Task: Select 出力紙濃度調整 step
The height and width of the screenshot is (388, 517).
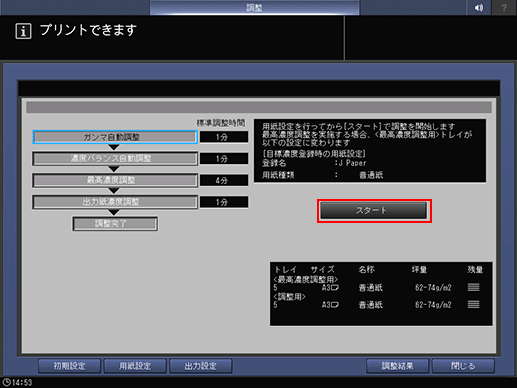Action: [x=115, y=202]
